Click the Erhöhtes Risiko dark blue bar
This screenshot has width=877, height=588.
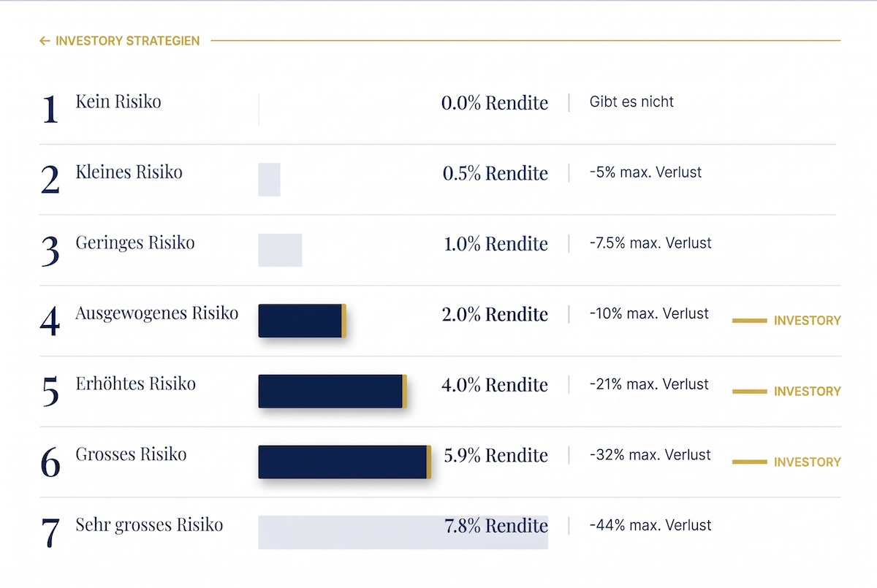point(332,392)
